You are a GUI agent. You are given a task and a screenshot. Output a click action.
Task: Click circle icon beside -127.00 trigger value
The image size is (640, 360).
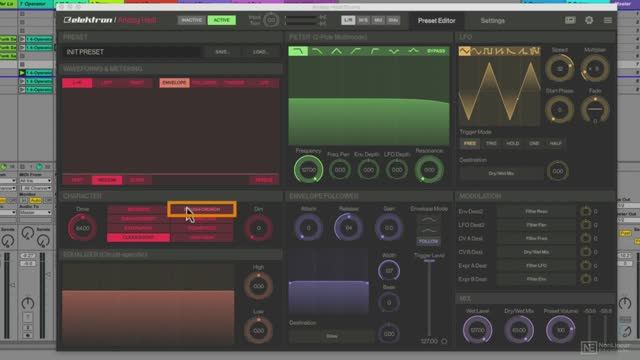pos(444,341)
